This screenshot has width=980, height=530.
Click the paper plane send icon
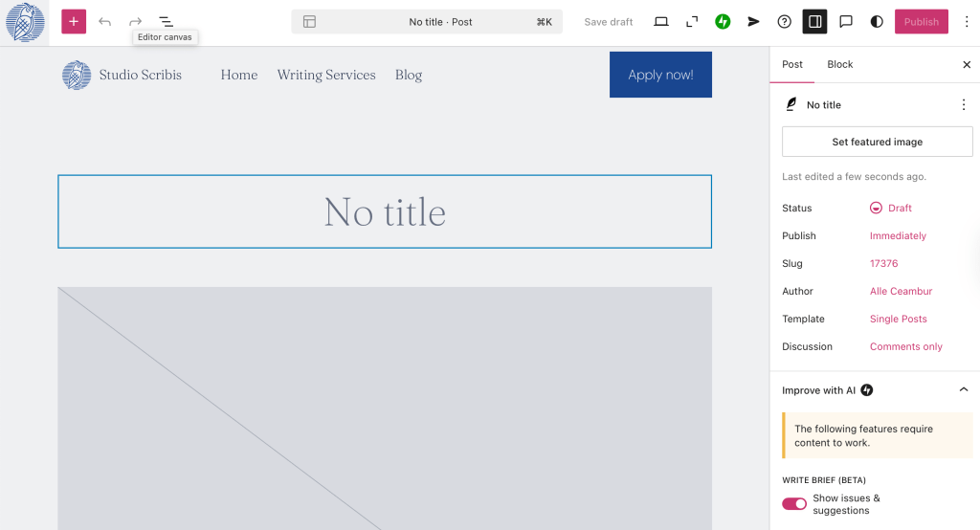pyautogui.click(x=753, y=22)
